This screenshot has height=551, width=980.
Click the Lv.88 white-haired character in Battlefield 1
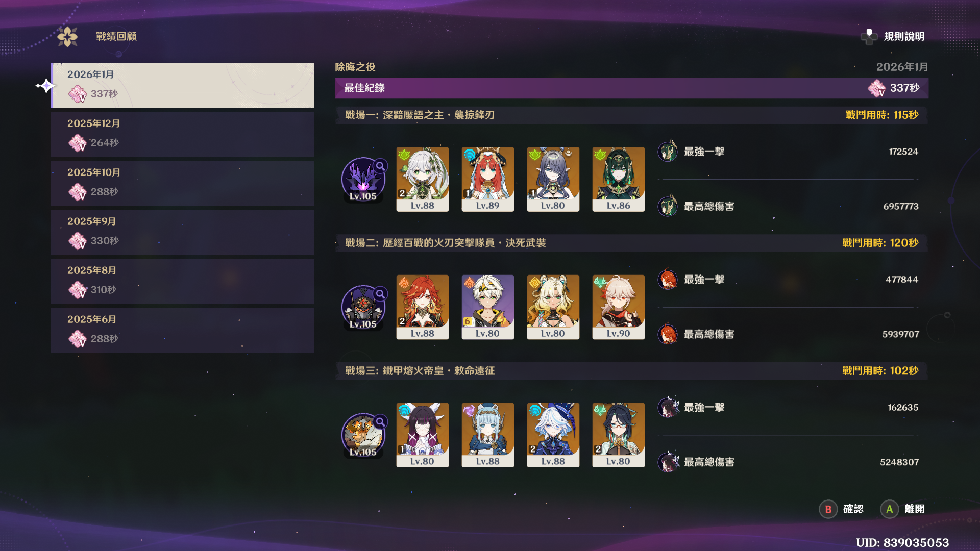423,179
